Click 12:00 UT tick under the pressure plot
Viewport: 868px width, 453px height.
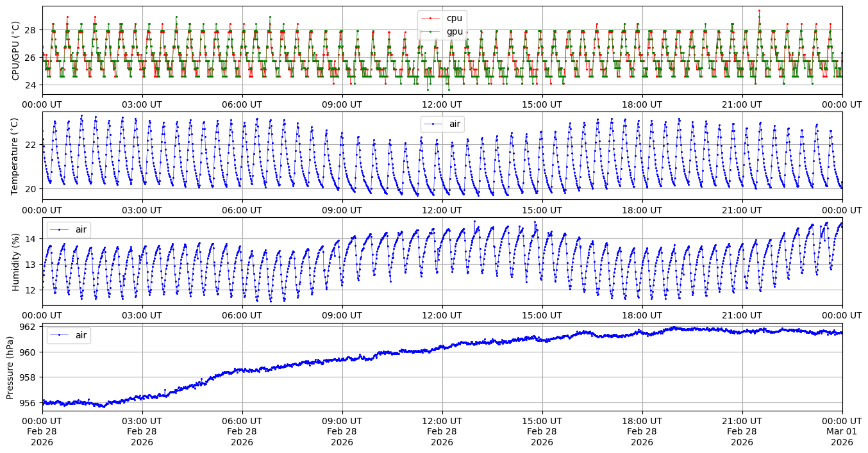pos(442,420)
